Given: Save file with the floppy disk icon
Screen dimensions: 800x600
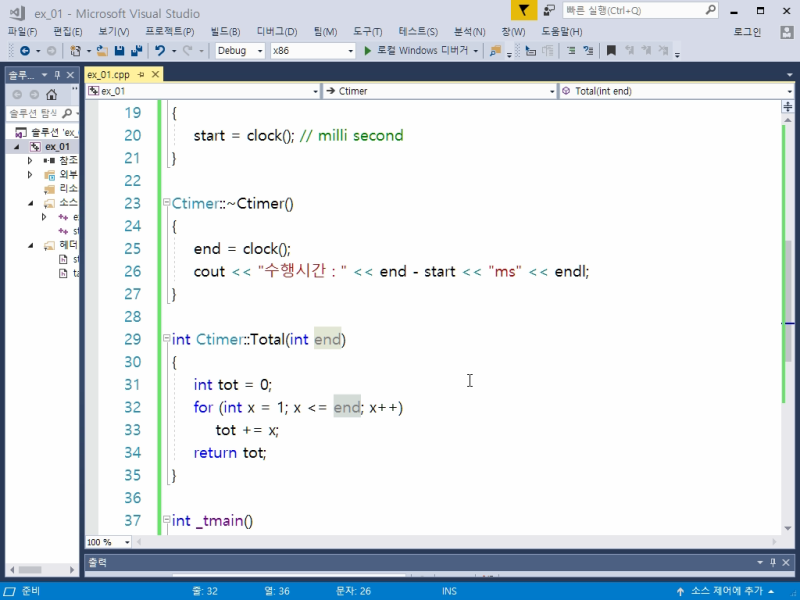Looking at the screenshot, I should point(119,51).
